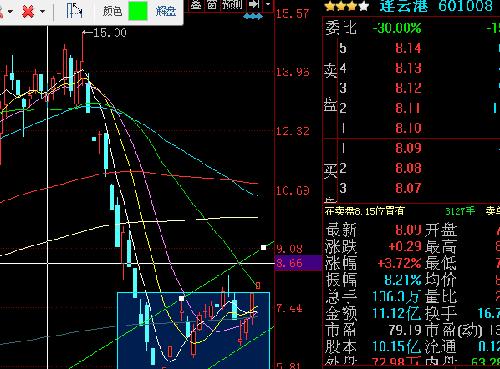
Task: Click the 委比 value -30.00%
Action: [397, 28]
